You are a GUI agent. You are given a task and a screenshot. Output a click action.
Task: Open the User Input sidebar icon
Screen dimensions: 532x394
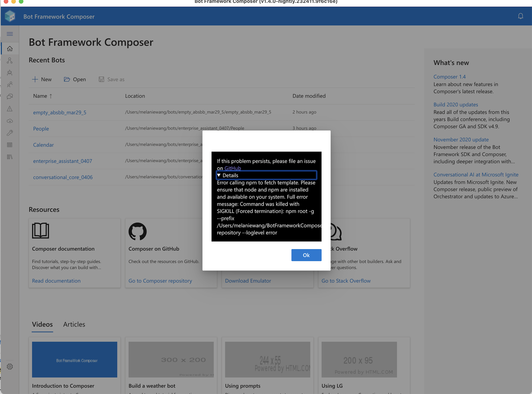(10, 84)
